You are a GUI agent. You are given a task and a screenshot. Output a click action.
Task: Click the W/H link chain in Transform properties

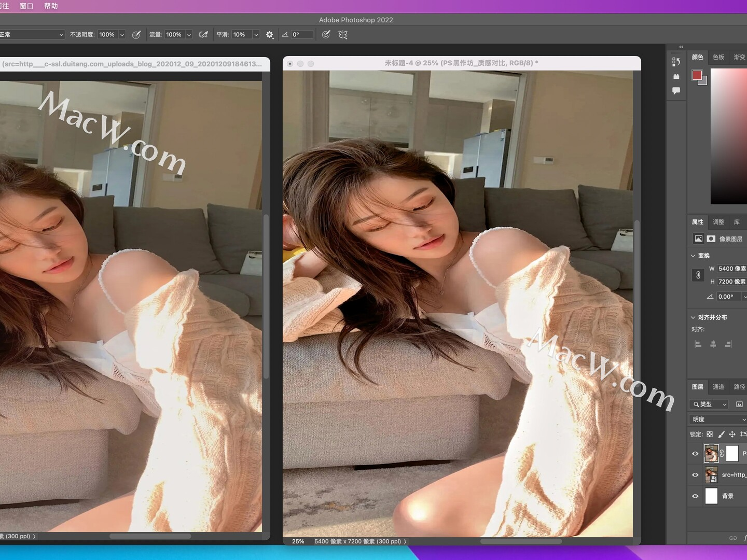coord(697,275)
